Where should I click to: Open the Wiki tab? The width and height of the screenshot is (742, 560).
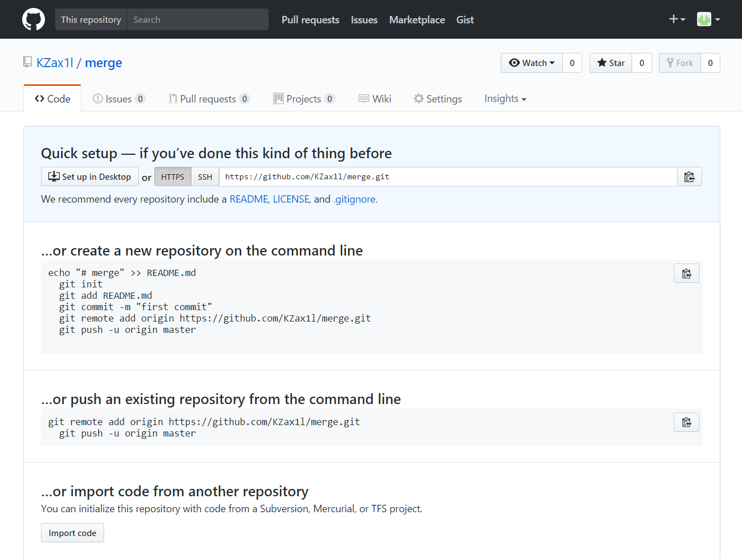tap(375, 98)
